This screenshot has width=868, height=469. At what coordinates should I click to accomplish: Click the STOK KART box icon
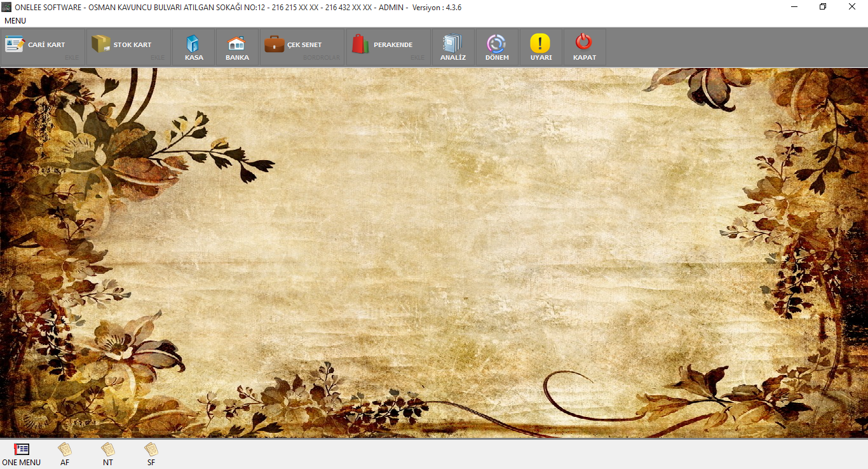point(100,44)
